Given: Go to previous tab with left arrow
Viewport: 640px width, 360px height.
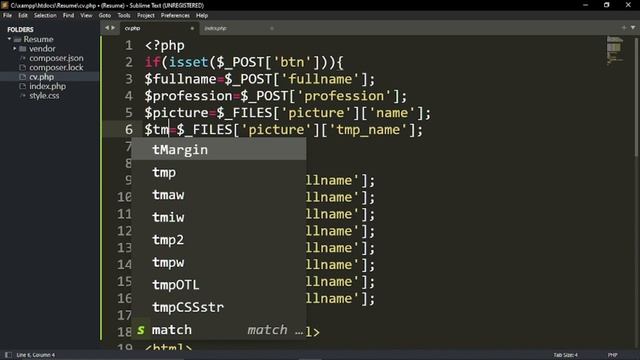Looking at the screenshot, I should pos(107,28).
